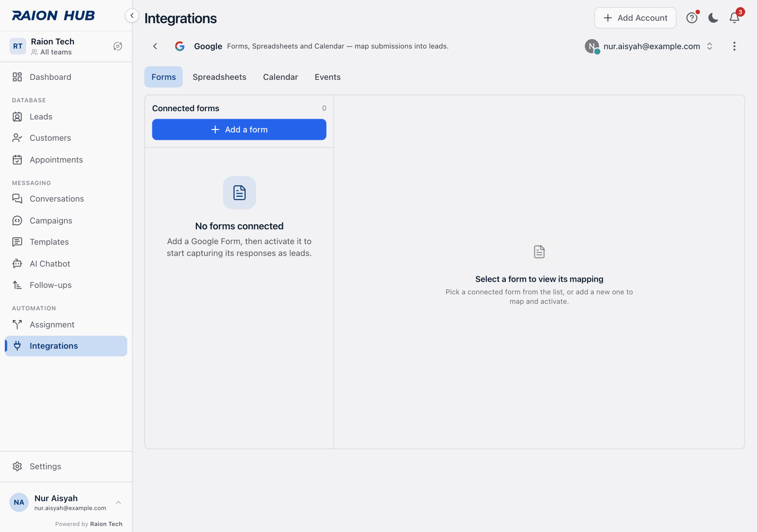Click the Google logo icon in header
Viewport: 757px width, 532px height.
[180, 46]
